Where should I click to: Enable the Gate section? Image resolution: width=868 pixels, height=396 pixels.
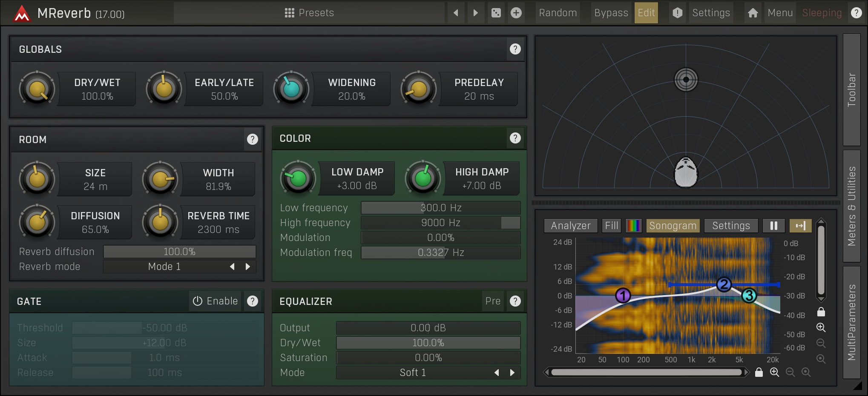click(x=215, y=301)
